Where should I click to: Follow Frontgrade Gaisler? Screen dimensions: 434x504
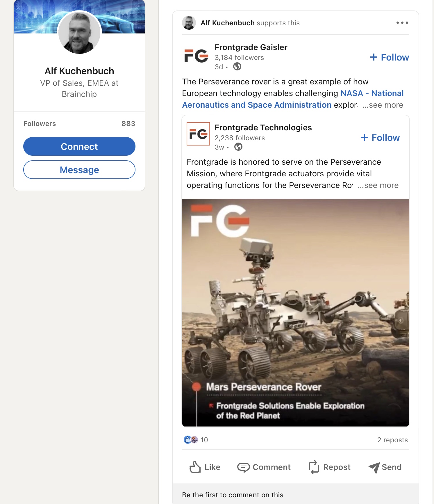tap(390, 57)
